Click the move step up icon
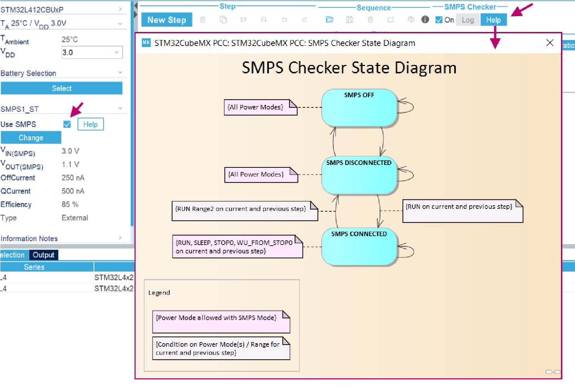Screen dimensions: 575x392 (x=243, y=20)
